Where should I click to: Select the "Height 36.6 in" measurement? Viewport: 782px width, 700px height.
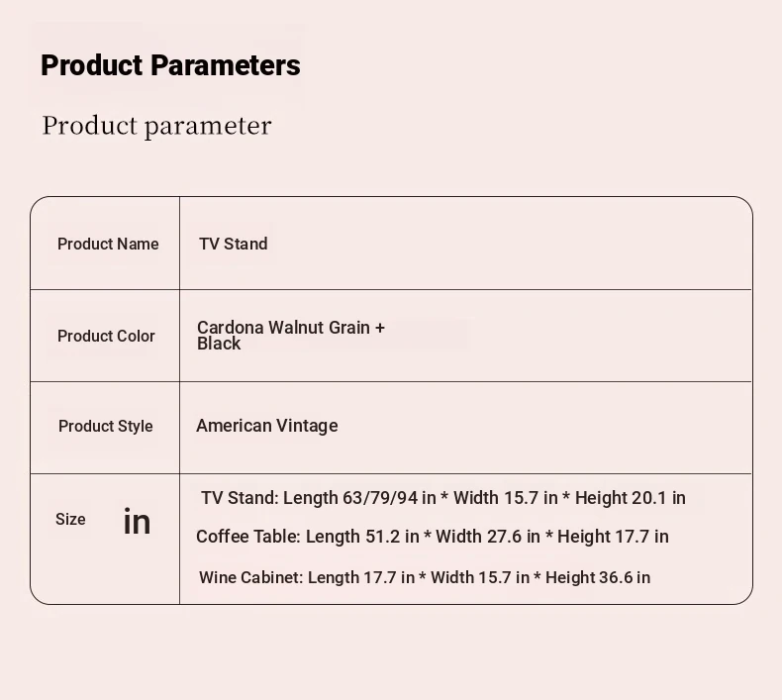pos(598,577)
